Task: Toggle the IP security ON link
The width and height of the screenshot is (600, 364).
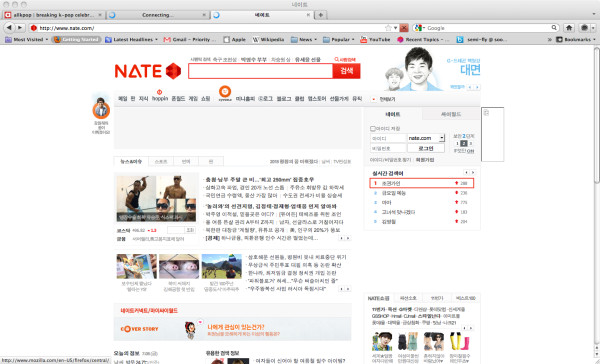Action: (x=470, y=151)
